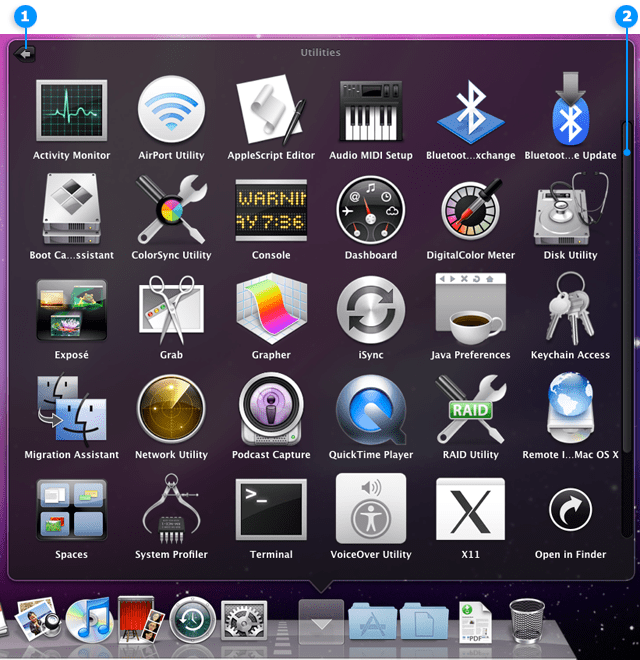Launch Terminal
Screen dimensions: 640x660
(271, 509)
